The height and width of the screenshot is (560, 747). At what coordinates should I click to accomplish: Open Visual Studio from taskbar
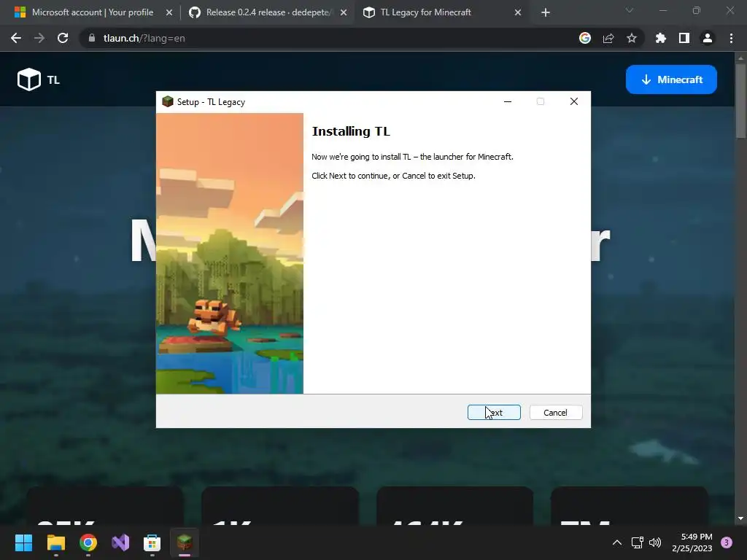point(120,542)
